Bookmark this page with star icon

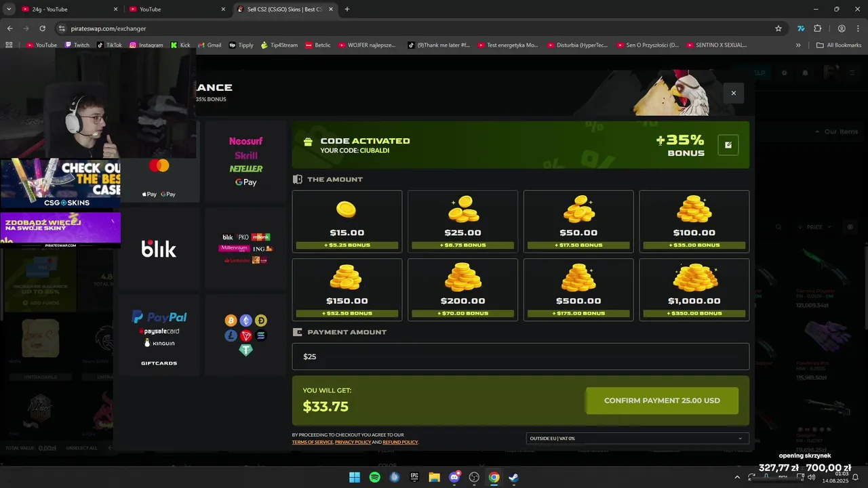(778, 28)
